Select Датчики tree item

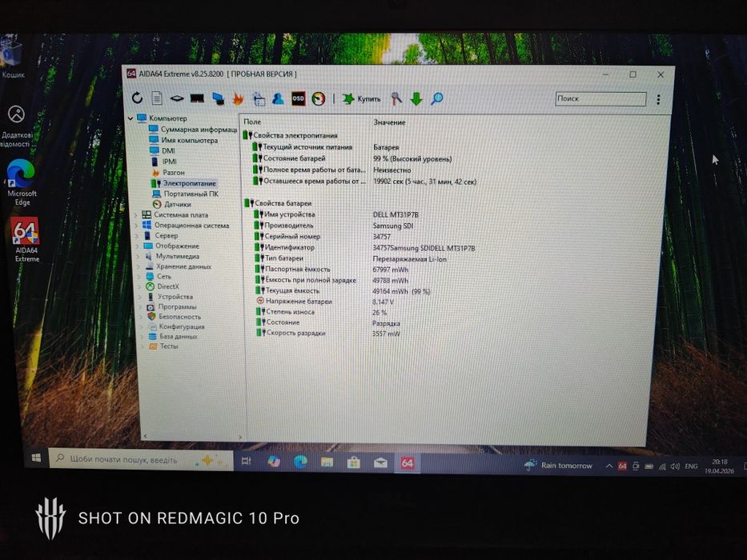172,204
